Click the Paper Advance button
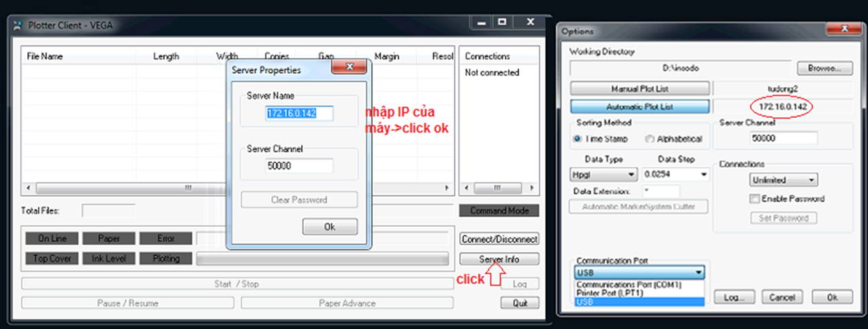The image size is (868, 329). (x=347, y=303)
